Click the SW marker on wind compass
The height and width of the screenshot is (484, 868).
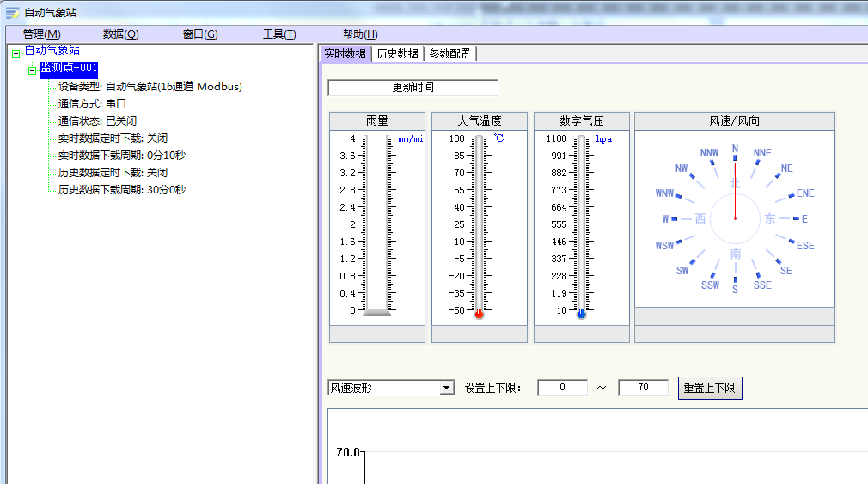[x=682, y=270]
